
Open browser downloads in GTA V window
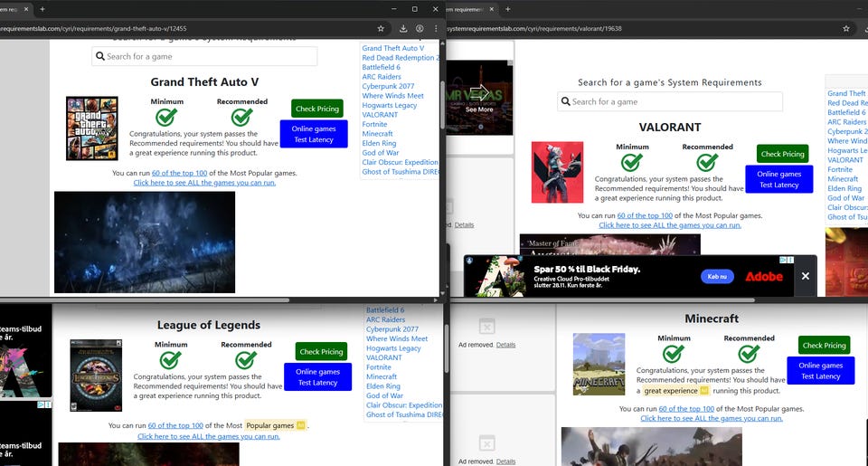point(403,28)
